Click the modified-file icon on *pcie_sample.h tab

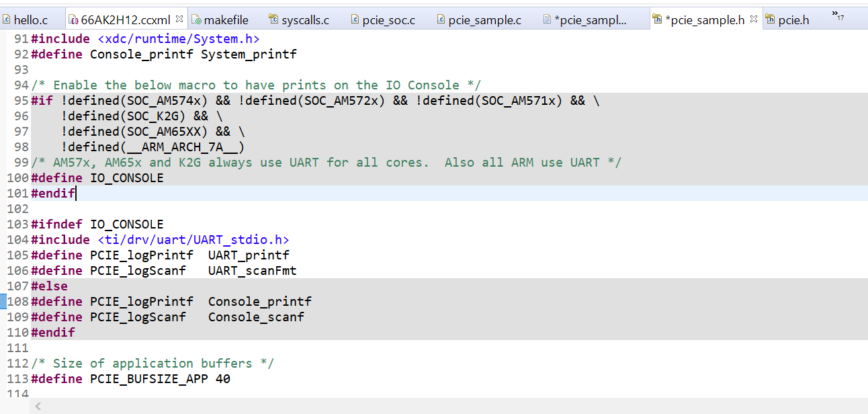(656, 19)
